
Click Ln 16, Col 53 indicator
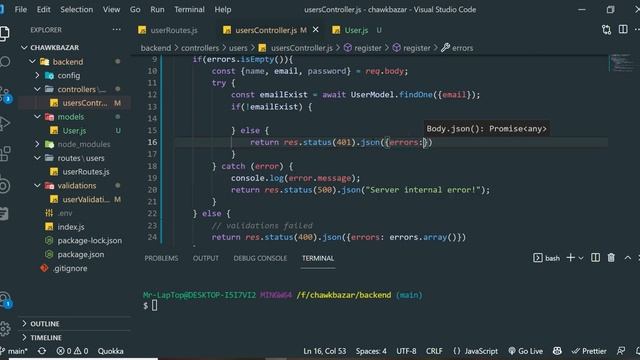coord(324,351)
